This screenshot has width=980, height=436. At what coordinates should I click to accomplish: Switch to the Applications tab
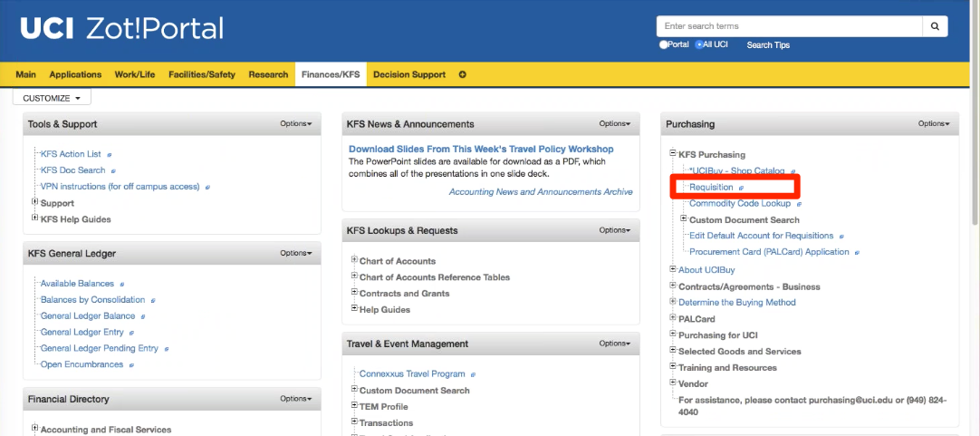75,74
